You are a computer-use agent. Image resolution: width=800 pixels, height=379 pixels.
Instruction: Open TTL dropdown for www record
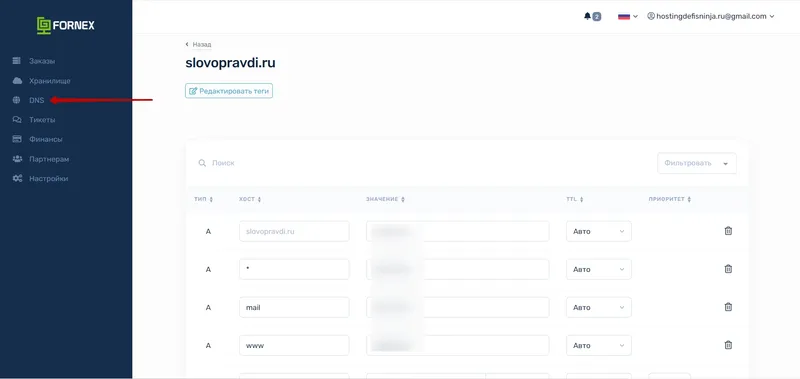(x=598, y=345)
